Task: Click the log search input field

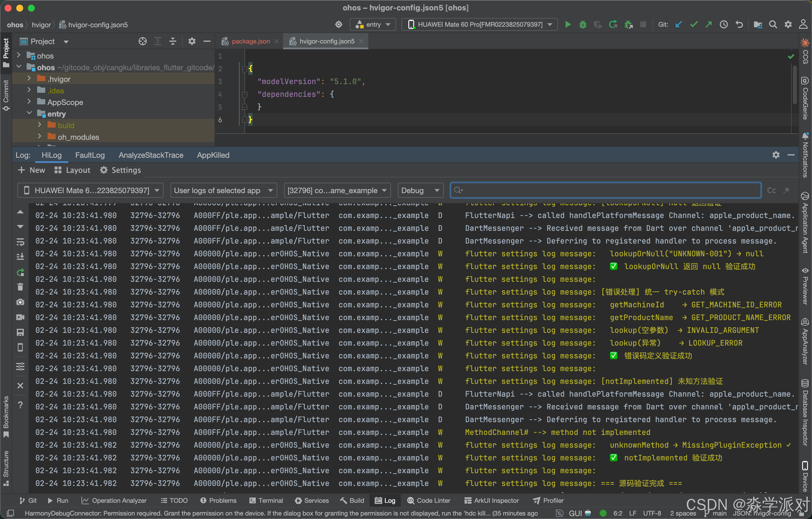Action: (607, 190)
